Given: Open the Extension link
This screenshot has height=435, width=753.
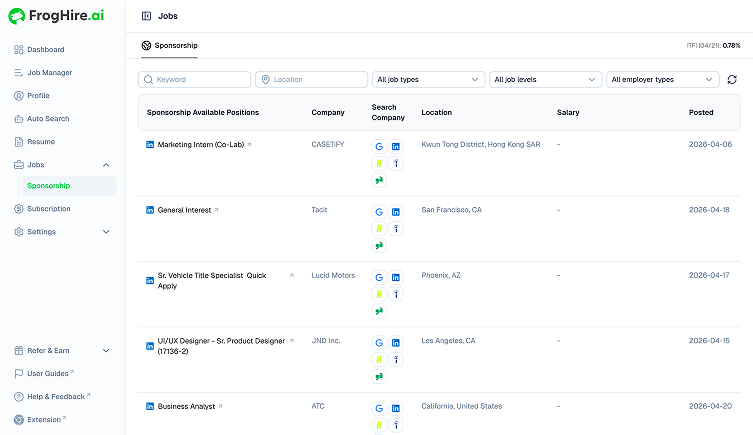Looking at the screenshot, I should point(44,420).
